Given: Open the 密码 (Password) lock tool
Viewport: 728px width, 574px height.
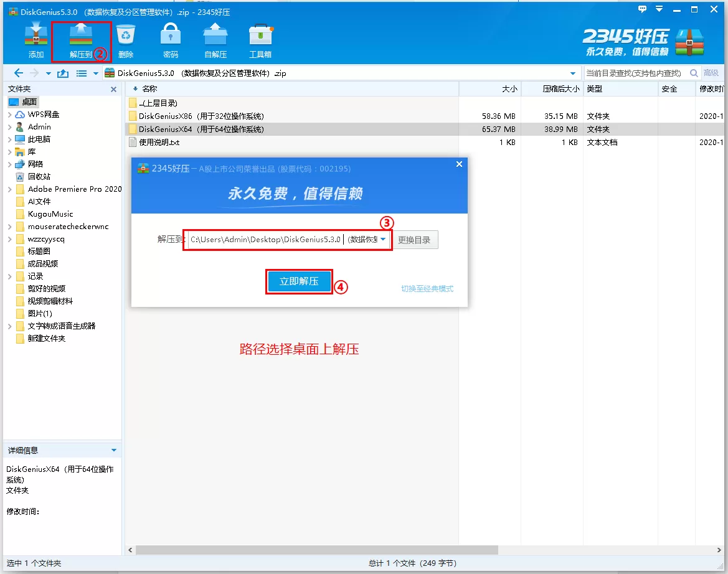Looking at the screenshot, I should click(x=170, y=40).
